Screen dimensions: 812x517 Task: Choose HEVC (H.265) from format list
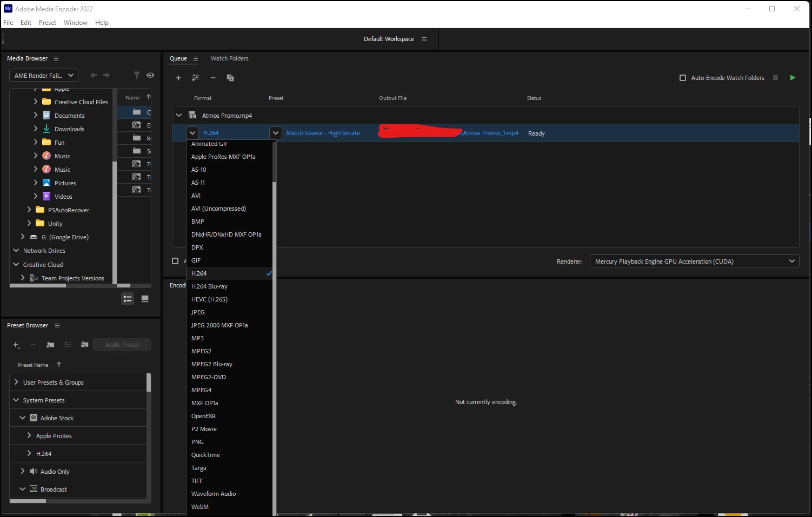point(229,299)
